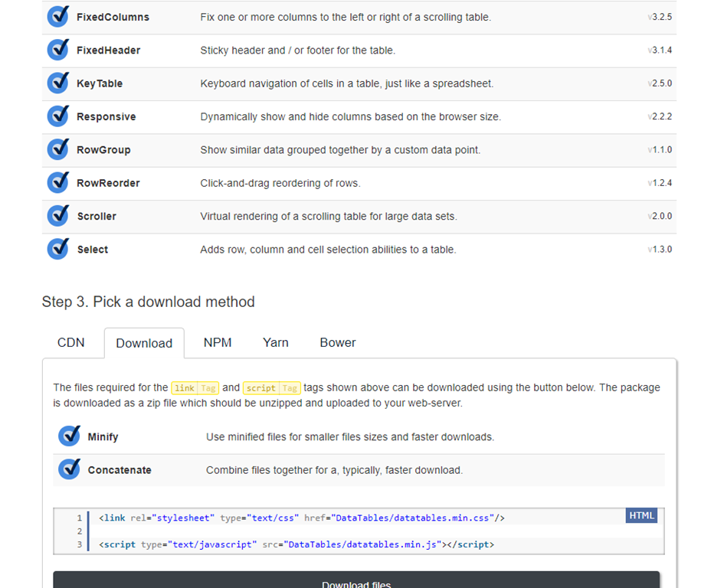The height and width of the screenshot is (588, 701).
Task: Click version v1.3.0 of Select
Action: [x=660, y=249]
